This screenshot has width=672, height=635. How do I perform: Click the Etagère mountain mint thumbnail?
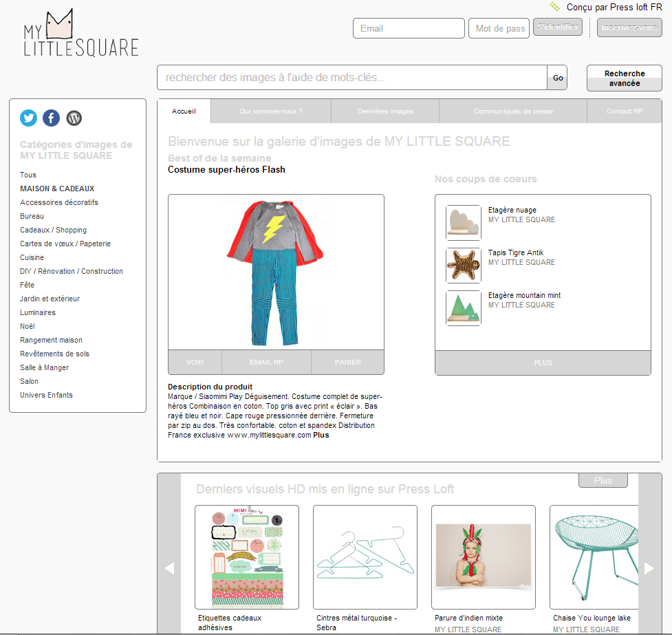(464, 308)
